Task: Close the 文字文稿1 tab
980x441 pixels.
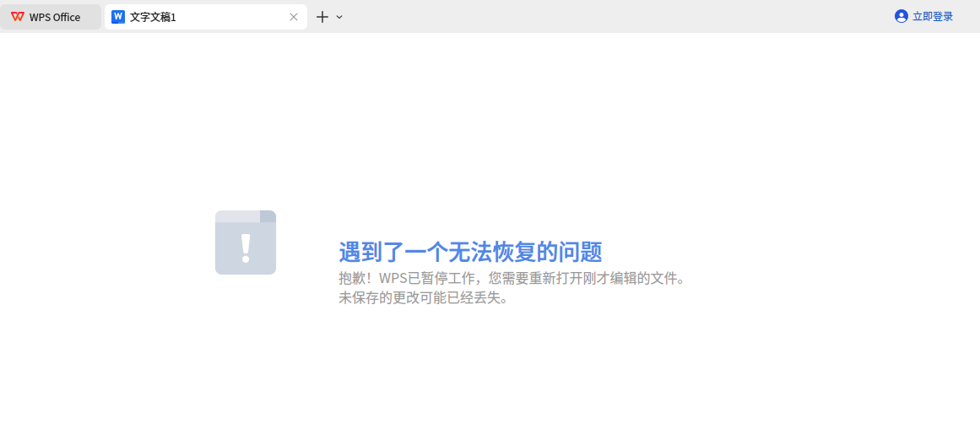Action: pos(294,17)
